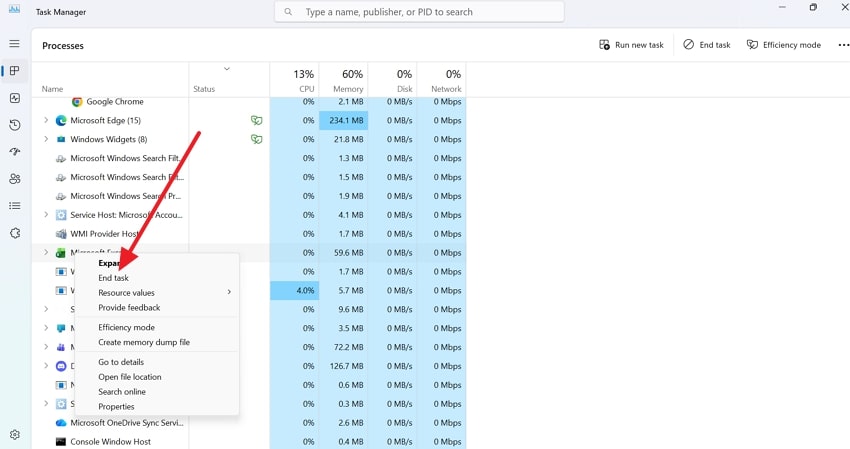The height and width of the screenshot is (449, 850).
Task: Open the Users sidebar icon
Action: click(15, 179)
